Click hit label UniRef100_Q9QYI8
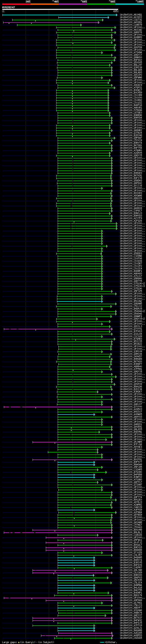 tap(131, 371)
